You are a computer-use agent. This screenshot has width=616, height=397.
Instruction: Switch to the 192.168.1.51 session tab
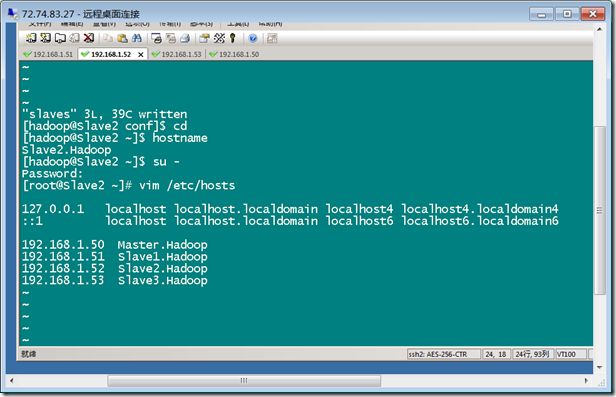[x=48, y=54]
